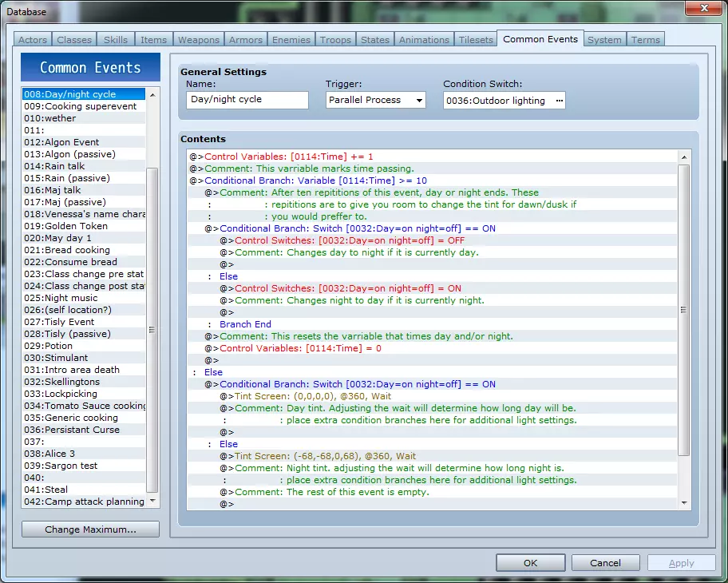The width and height of the screenshot is (728, 583).
Task: Confirm with the OK button
Action: tap(530, 563)
